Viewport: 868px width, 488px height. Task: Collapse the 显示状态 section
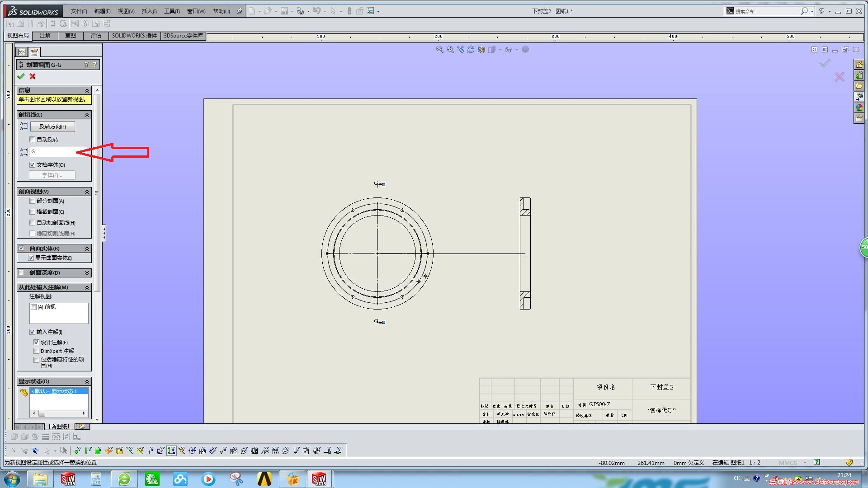tap(87, 381)
